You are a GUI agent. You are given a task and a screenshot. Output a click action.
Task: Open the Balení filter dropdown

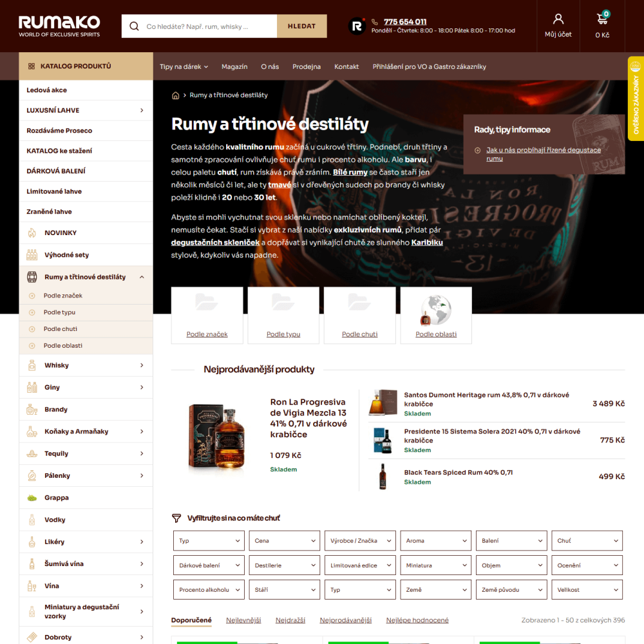[x=511, y=540]
